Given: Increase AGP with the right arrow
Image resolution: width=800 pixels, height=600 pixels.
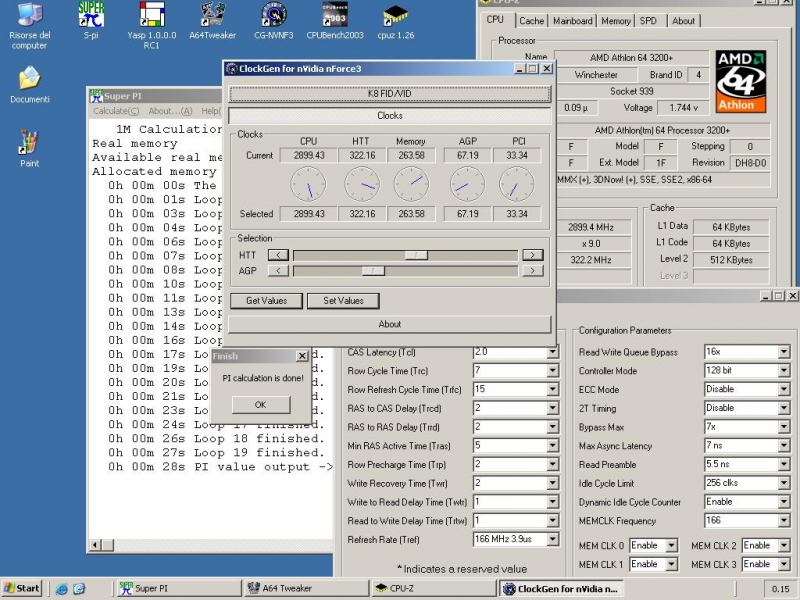Looking at the screenshot, I should coord(533,270).
